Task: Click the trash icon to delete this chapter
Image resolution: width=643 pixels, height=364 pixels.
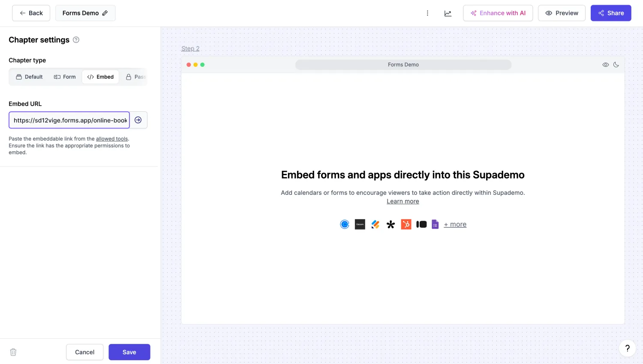Action: 13,352
